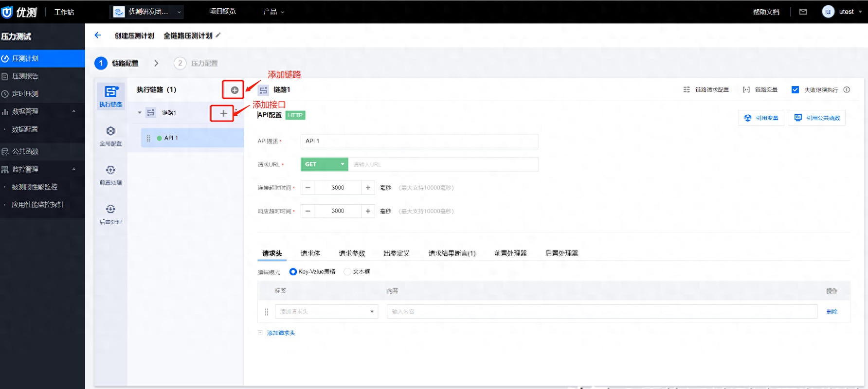Switch to 出参定义 tab

(x=397, y=253)
